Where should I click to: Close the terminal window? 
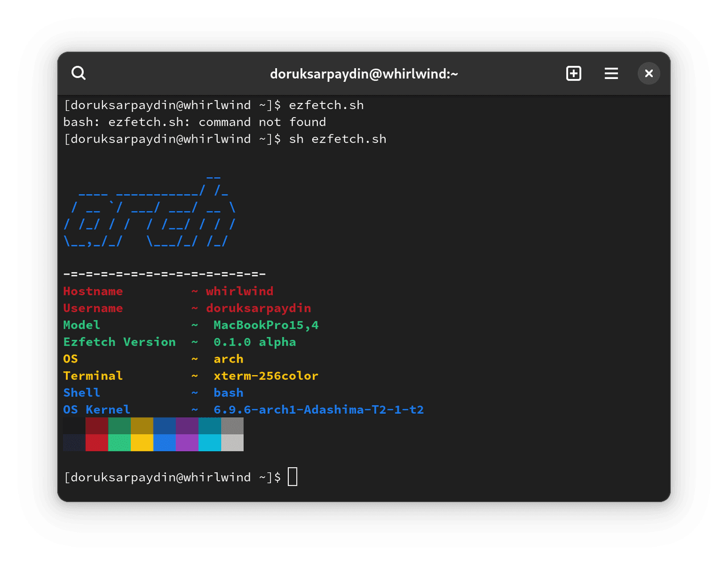(649, 73)
